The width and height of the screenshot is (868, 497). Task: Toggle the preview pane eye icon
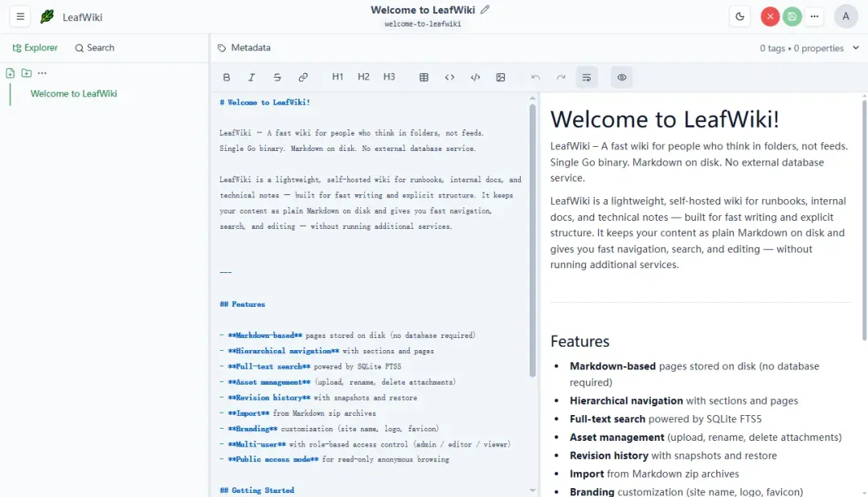point(621,77)
